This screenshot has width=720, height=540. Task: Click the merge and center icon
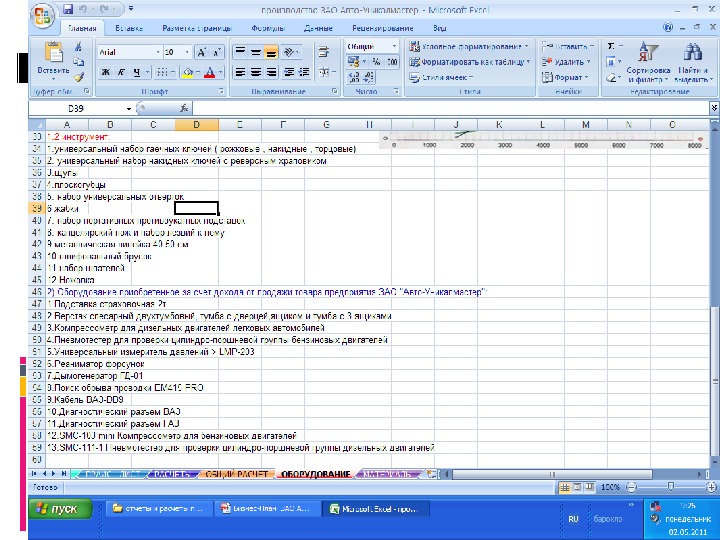324,72
